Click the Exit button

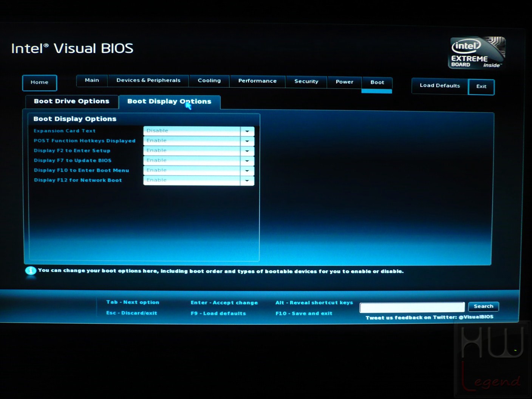coord(481,87)
